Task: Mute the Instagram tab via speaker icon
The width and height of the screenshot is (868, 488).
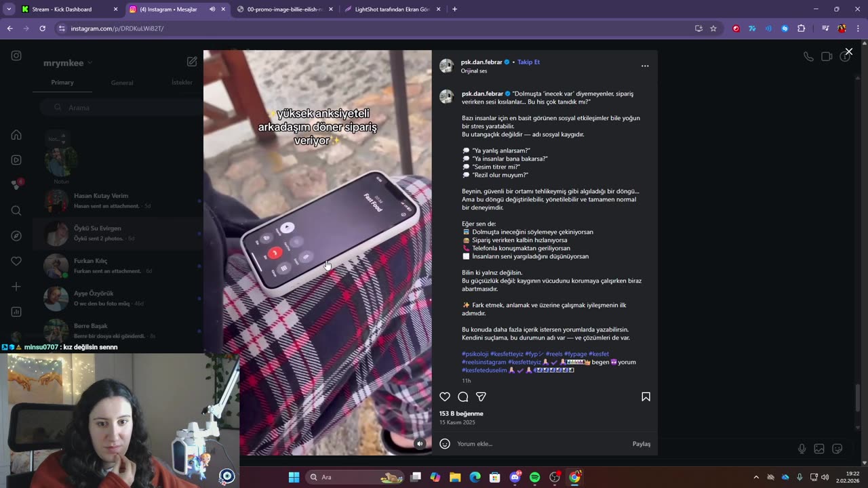Action: click(212, 9)
